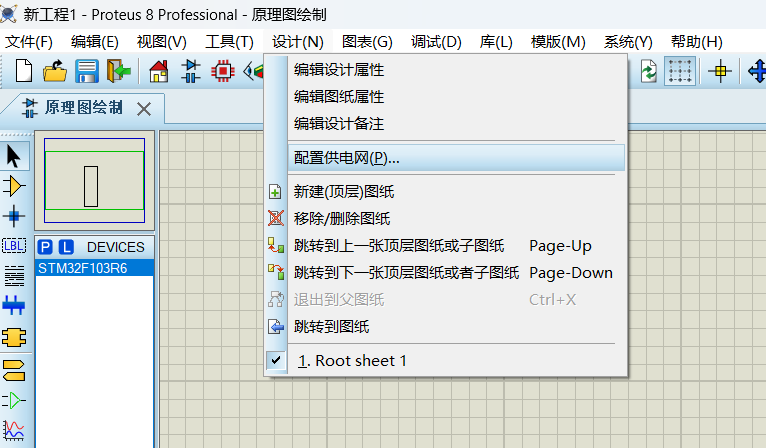
Task: Select the Text Script mode tool
Action: pos(14,276)
